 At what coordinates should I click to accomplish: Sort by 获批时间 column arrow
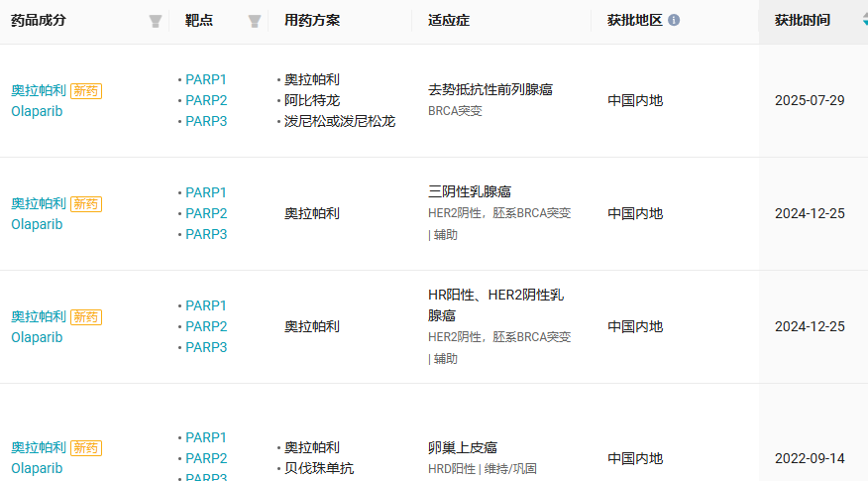pos(865,20)
